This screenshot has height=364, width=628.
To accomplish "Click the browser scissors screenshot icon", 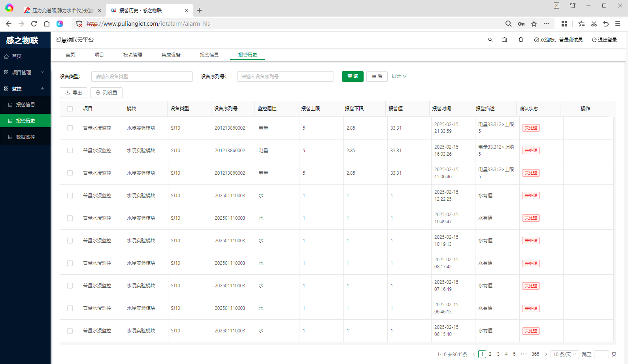I will tap(594, 24).
